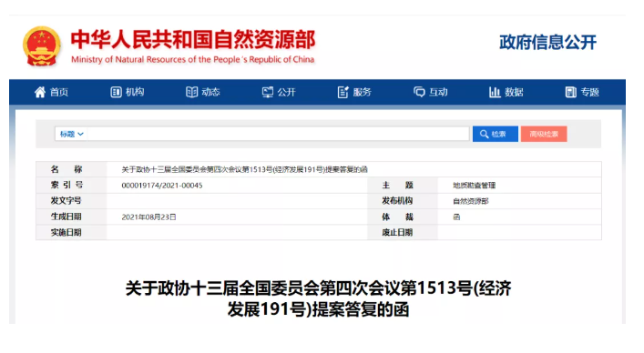
Task: Click the 发布机构 field label
Action: coord(397,201)
